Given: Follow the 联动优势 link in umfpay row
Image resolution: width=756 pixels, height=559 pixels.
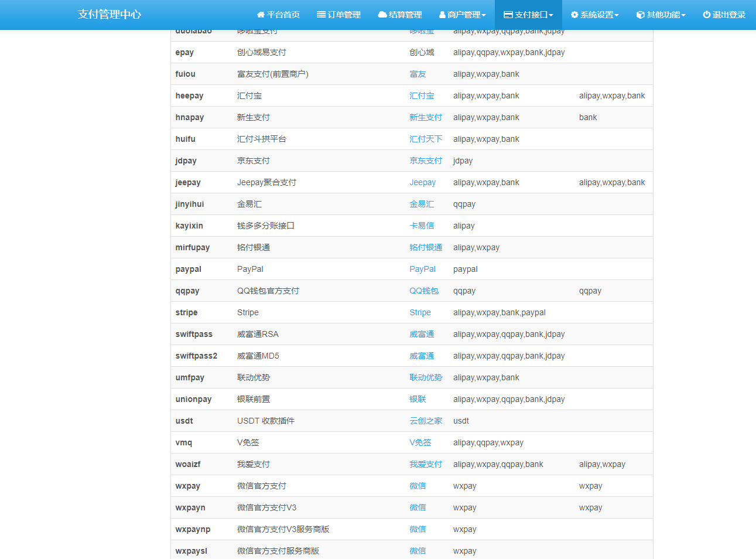Looking at the screenshot, I should pos(426,377).
